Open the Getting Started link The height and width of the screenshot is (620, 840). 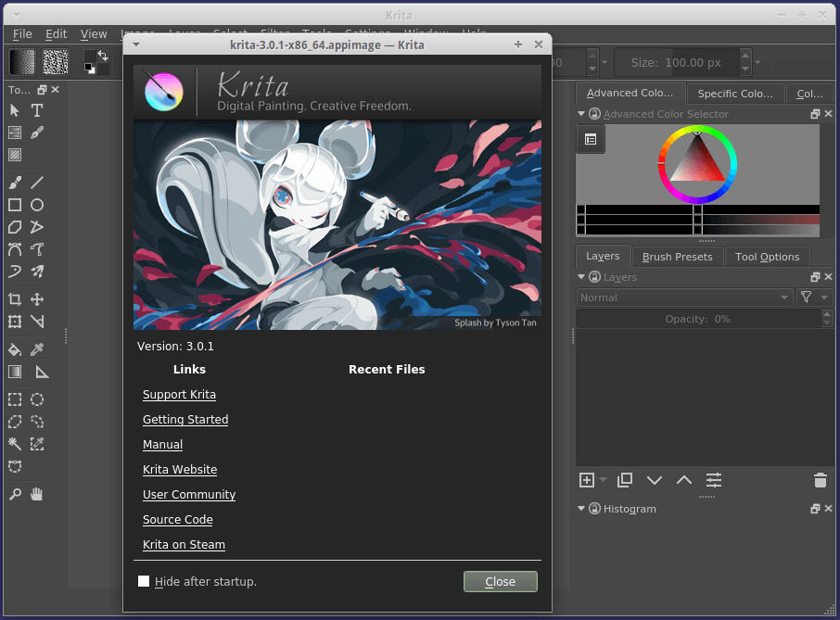185,420
